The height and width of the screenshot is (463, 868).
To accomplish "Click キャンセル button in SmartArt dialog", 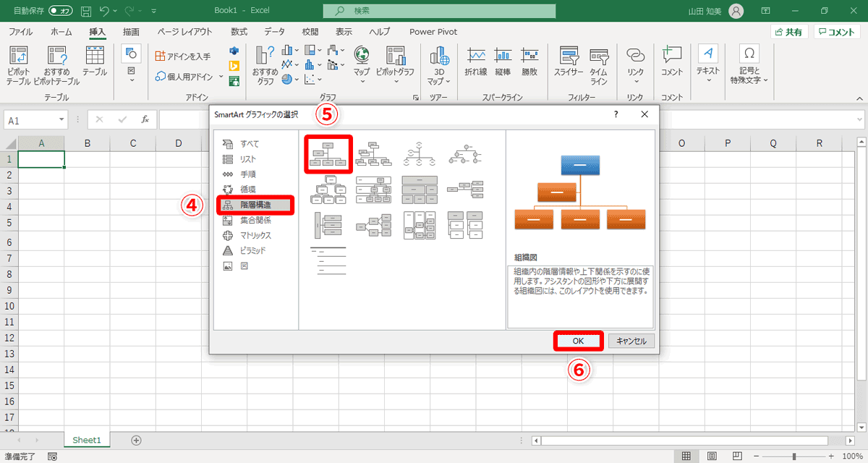I will tap(632, 341).
